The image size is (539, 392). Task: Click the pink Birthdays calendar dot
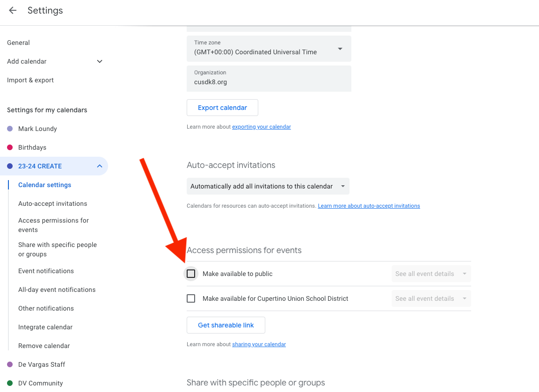click(x=10, y=147)
